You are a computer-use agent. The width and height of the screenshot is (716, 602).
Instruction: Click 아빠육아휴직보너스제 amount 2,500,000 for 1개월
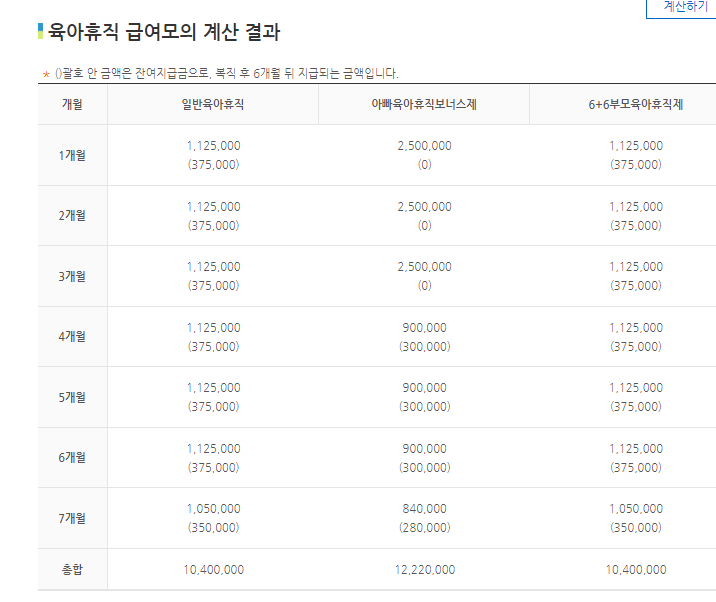(x=424, y=146)
